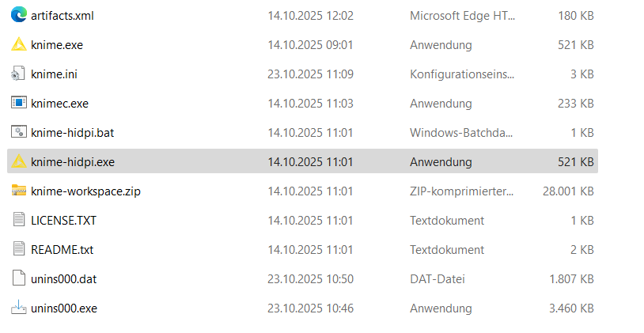Image resolution: width=644 pixels, height=333 pixels.
Task: Select the unins000.exe file name
Action: pos(64,308)
